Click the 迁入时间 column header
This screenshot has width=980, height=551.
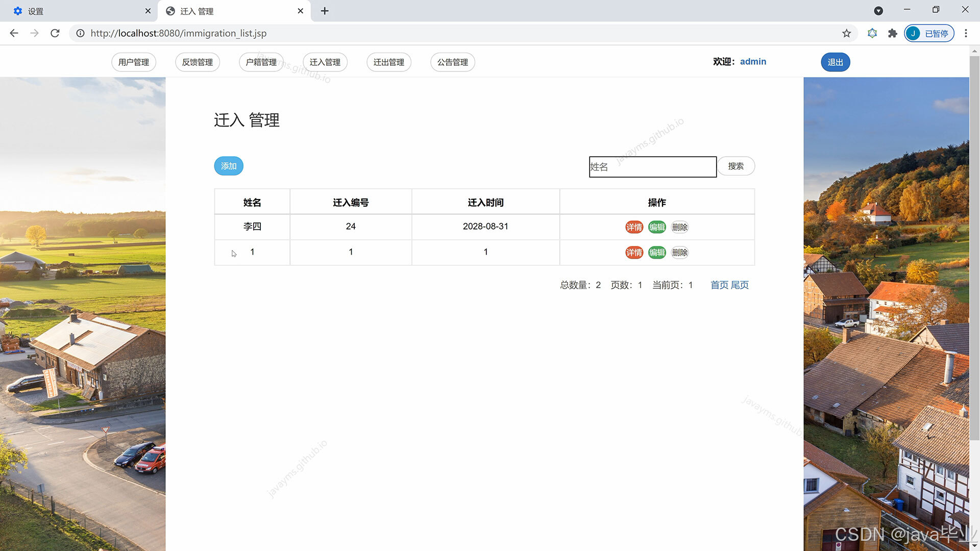point(485,203)
